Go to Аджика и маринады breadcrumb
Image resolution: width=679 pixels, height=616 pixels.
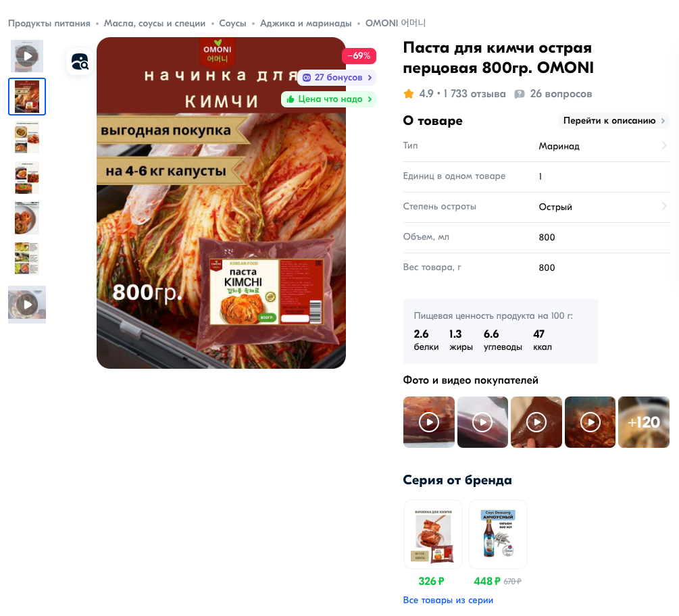pos(306,24)
